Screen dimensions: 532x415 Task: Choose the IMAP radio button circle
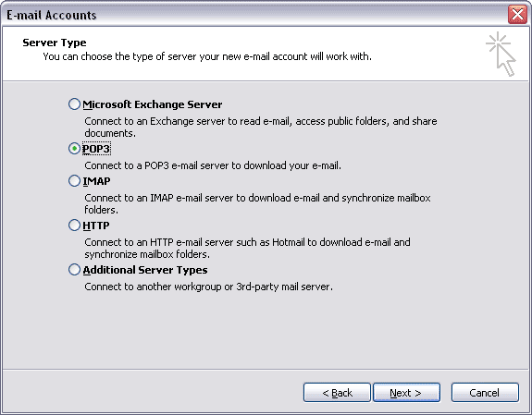point(74,181)
